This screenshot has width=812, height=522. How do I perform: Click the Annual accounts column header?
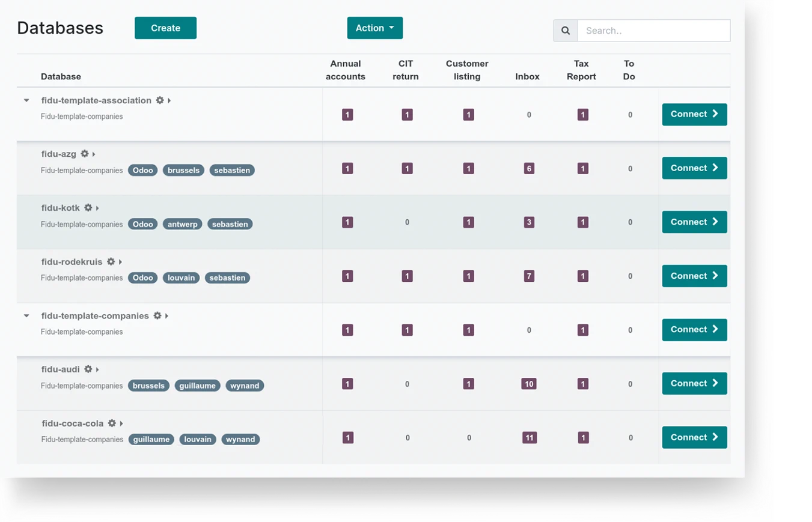[x=346, y=70]
